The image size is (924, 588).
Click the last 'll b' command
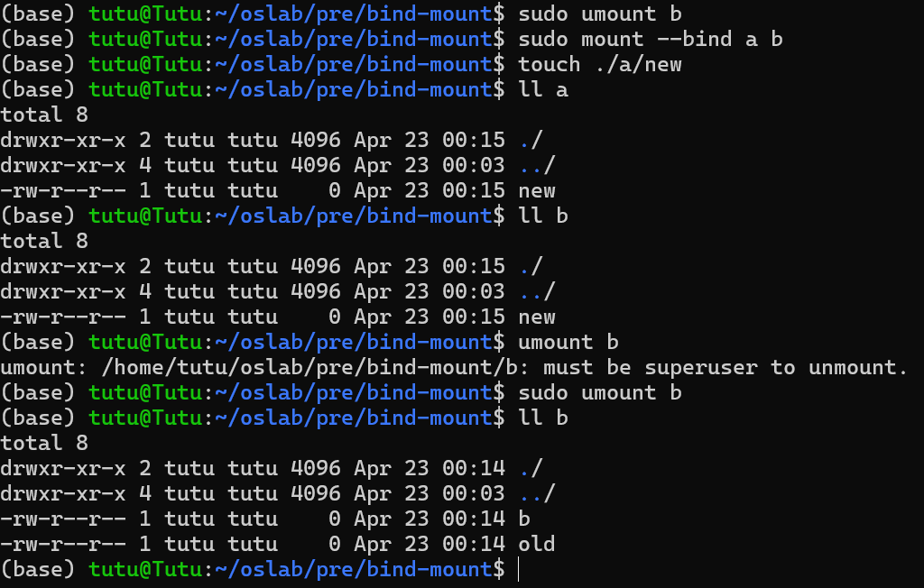click(543, 418)
